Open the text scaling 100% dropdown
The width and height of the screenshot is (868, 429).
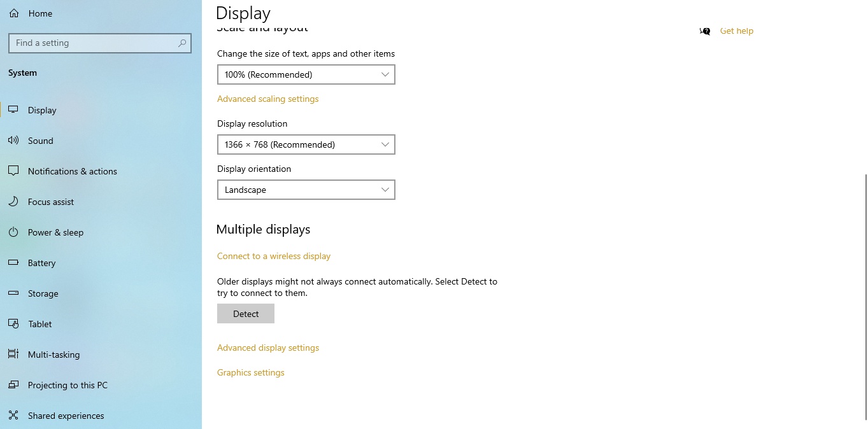[306, 74]
